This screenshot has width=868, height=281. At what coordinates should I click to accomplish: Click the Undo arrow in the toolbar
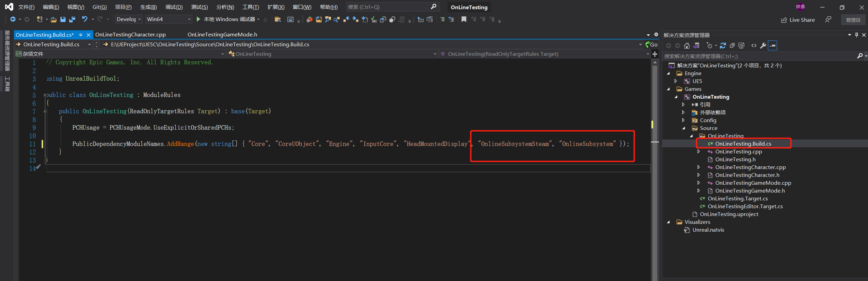point(85,19)
